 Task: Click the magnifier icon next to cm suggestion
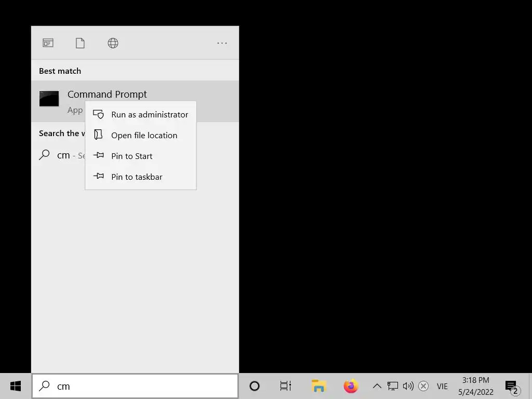44,155
